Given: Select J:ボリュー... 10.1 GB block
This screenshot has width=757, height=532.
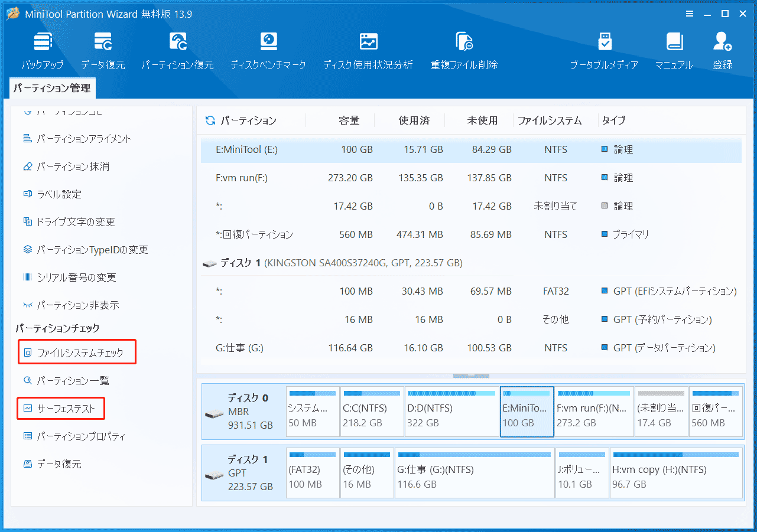Looking at the screenshot, I should coord(582,472).
